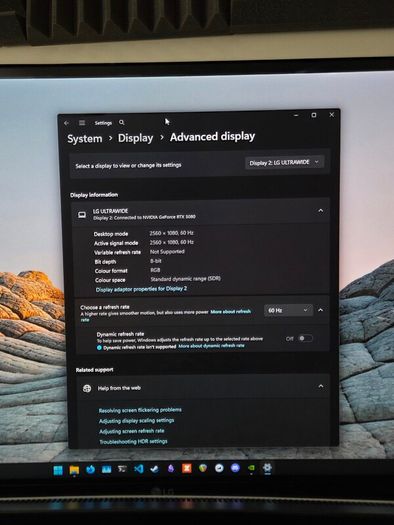The width and height of the screenshot is (394, 525).
Task: Open Troubleshooting HDR settings link
Action: pos(133,442)
